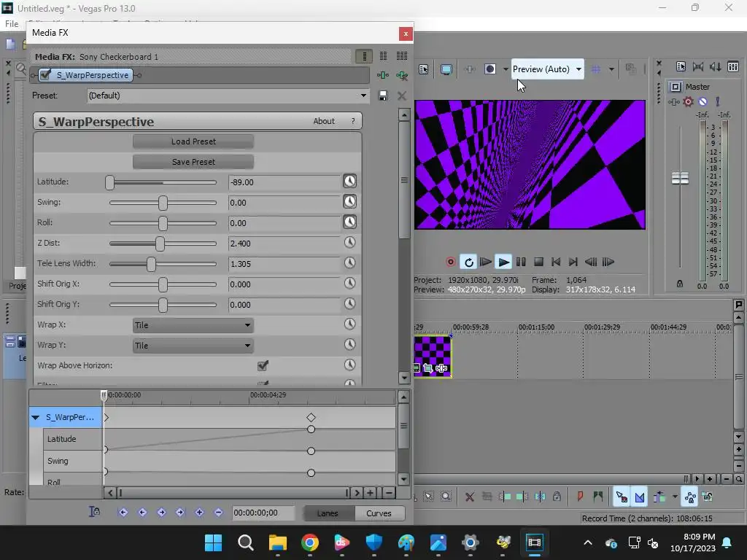This screenshot has width=747, height=560.
Task: Click the Go to End transport button
Action: (573, 262)
